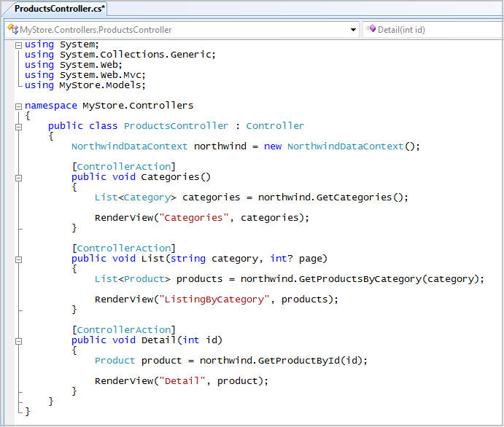Click the 'Detail(int id)' method signature in code
Screen dimensions: 504x427
click(x=182, y=340)
